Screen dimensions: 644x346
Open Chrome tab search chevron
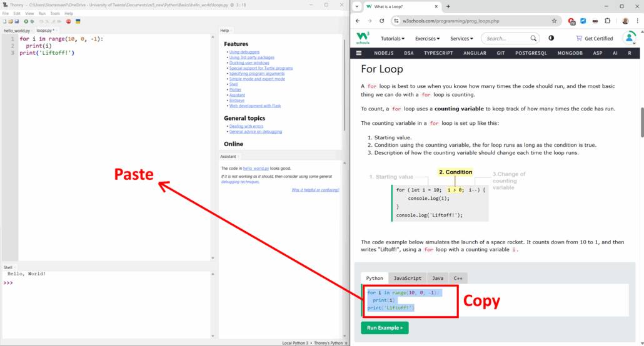click(x=356, y=7)
